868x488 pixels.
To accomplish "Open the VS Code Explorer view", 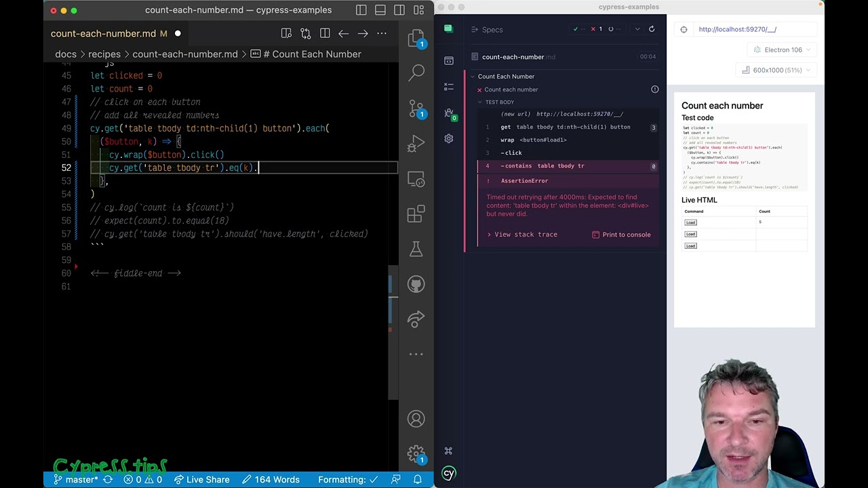I will tap(416, 38).
